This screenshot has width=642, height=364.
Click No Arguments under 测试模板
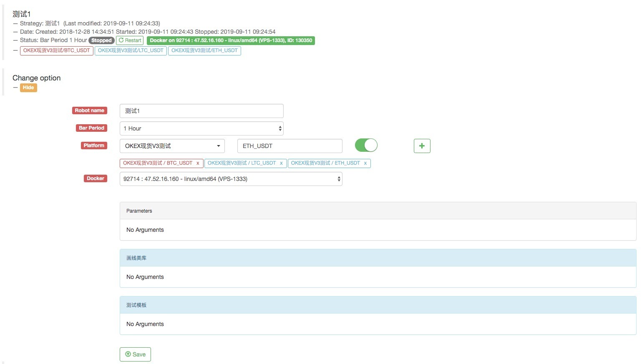click(x=145, y=324)
